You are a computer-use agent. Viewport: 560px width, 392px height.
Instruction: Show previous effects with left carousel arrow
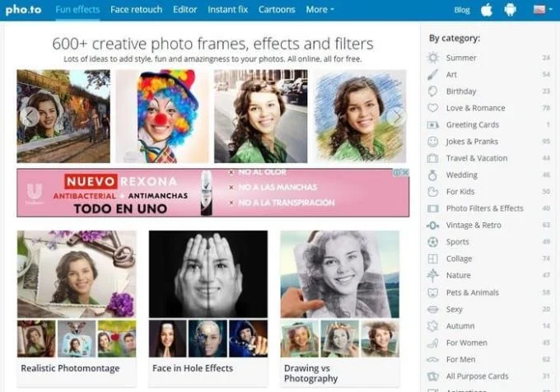30,116
